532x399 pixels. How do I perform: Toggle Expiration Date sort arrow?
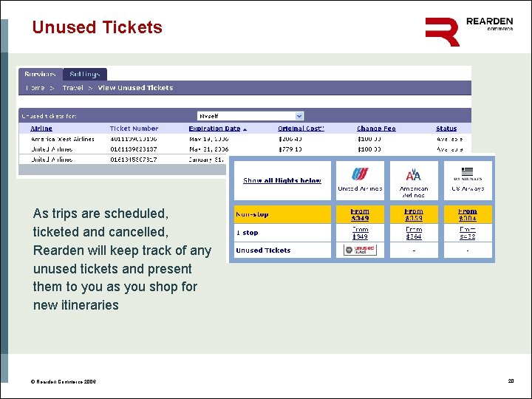tap(245, 129)
